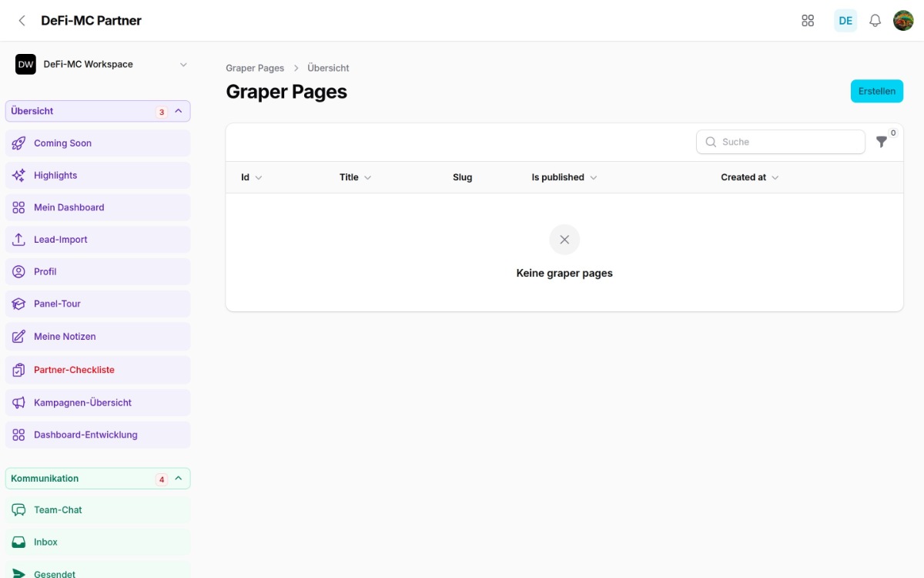The height and width of the screenshot is (578, 924).
Task: Click the Kommunikation badge showing 4
Action: point(162,479)
